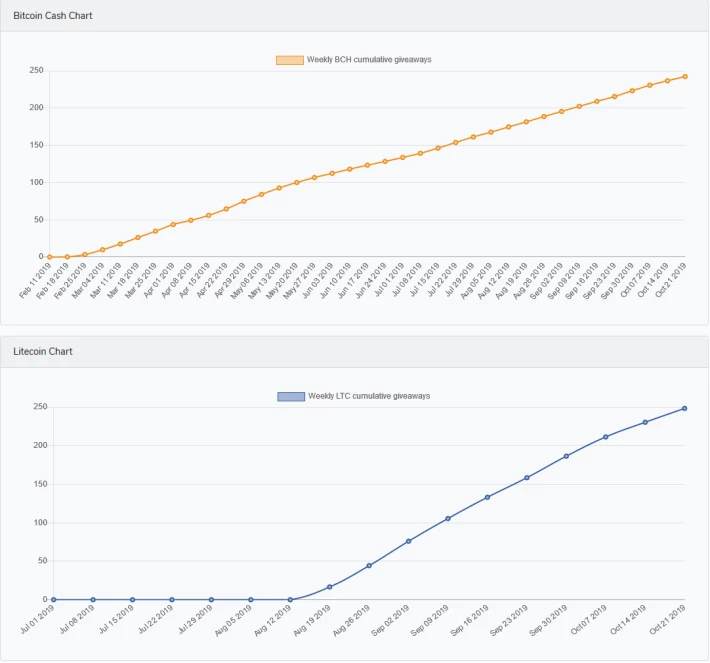Click the blue LTC legend color box
The image size is (710, 663).
tap(291, 397)
